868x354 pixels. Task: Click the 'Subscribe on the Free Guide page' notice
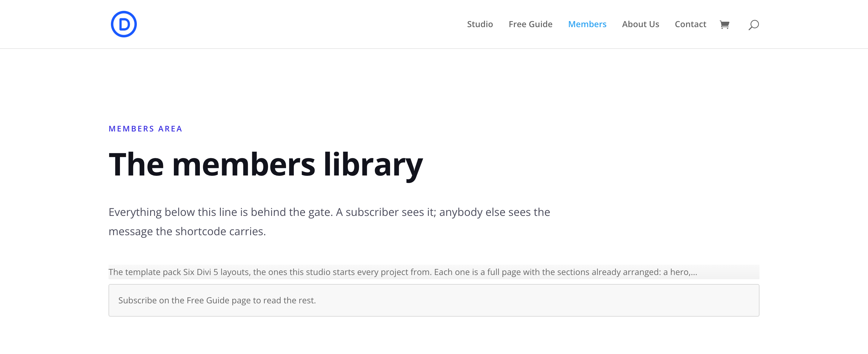tap(434, 300)
